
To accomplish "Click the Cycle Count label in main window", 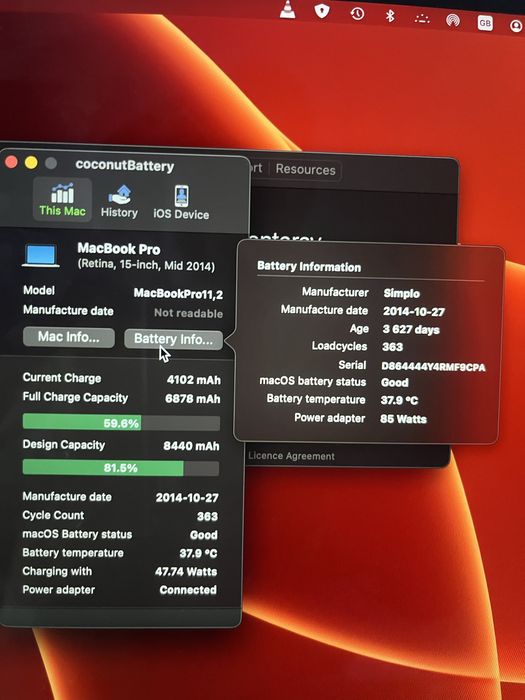I will 53,515.
